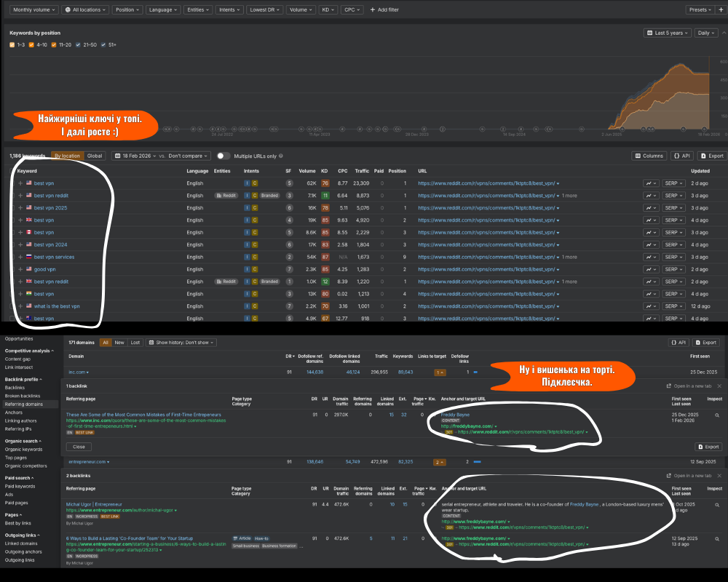Viewport: 728px width, 582px height.
Task: Open the Position filter dropdown
Action: point(127,9)
